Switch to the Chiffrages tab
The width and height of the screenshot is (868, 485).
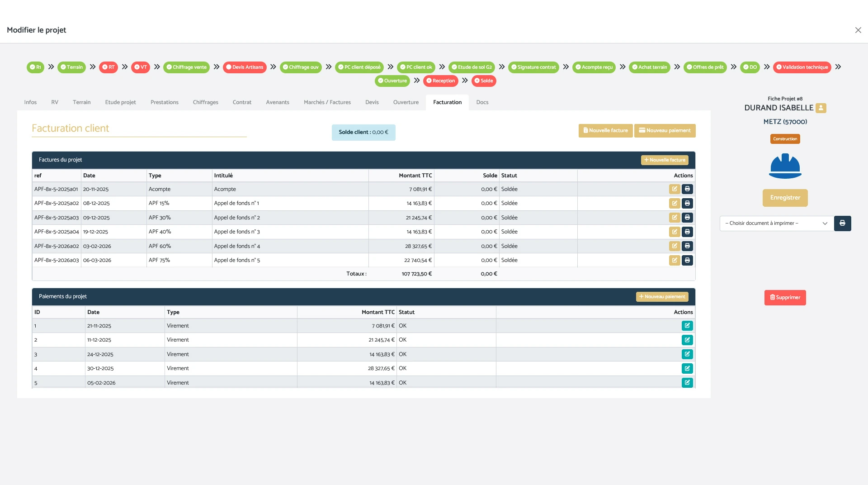click(x=205, y=102)
